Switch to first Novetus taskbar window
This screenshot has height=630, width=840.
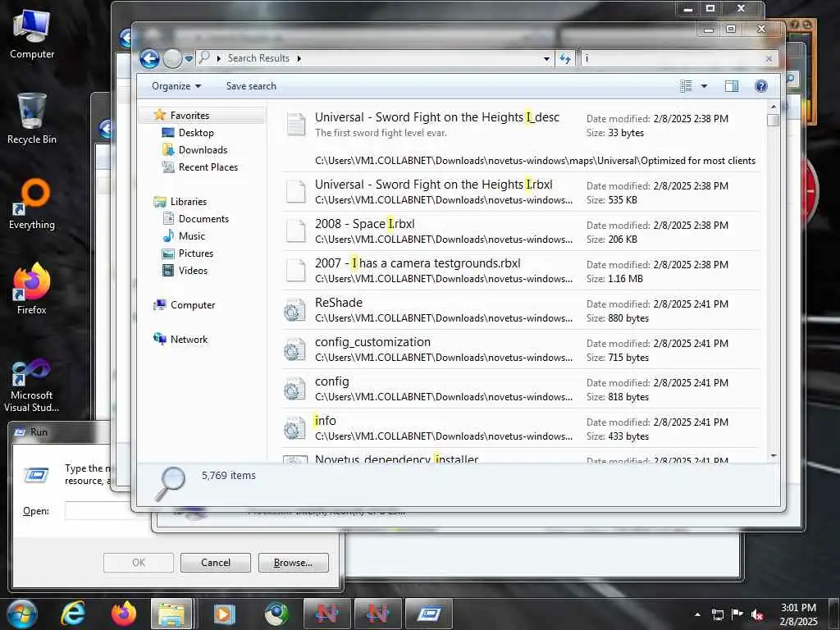coord(326,614)
